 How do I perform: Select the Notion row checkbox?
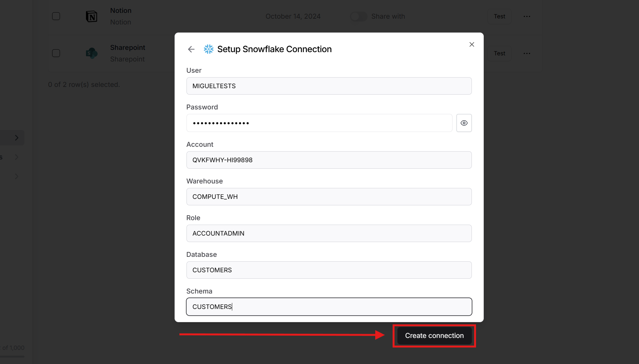point(56,16)
